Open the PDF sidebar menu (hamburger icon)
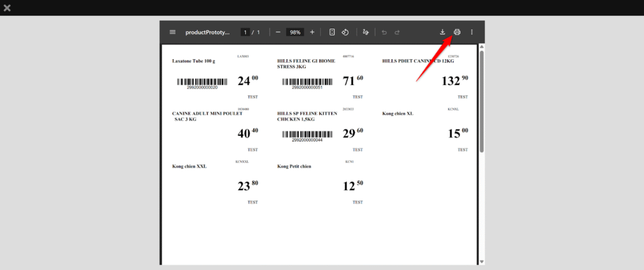 point(173,32)
